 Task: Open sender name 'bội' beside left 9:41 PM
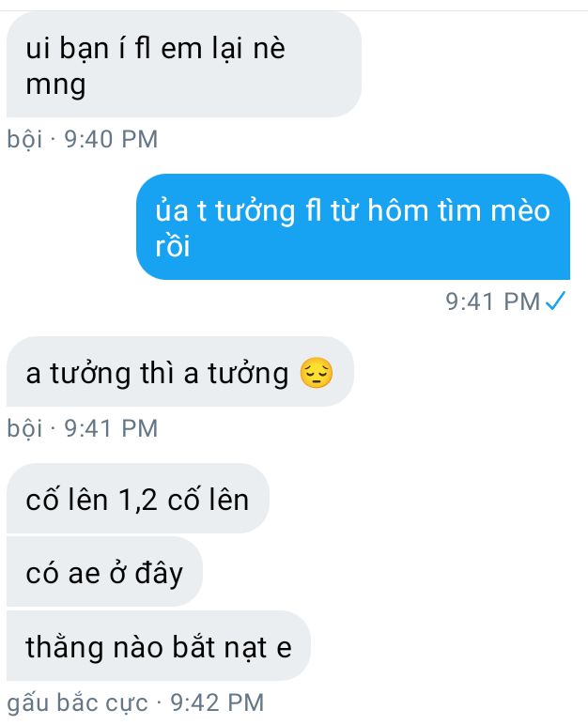click(x=24, y=428)
